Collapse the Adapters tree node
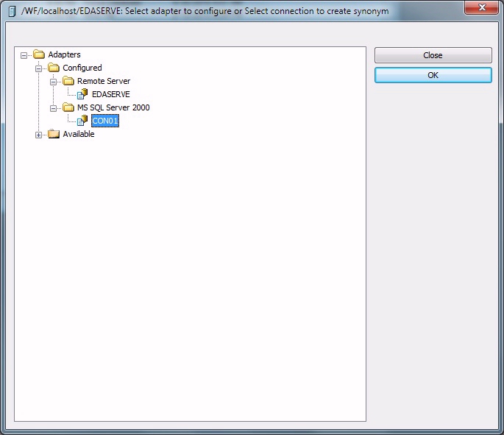 click(24, 56)
